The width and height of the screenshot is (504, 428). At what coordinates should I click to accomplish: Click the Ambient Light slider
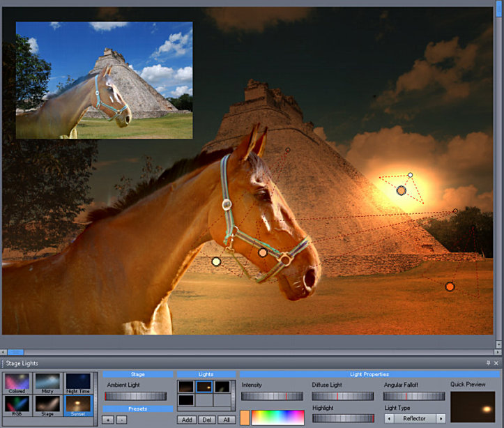(137, 396)
